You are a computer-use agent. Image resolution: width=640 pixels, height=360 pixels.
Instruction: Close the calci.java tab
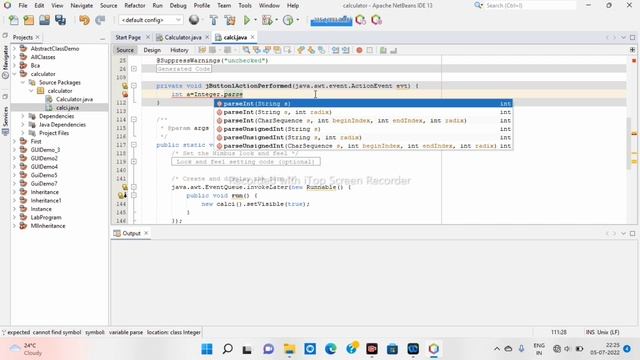(253, 37)
